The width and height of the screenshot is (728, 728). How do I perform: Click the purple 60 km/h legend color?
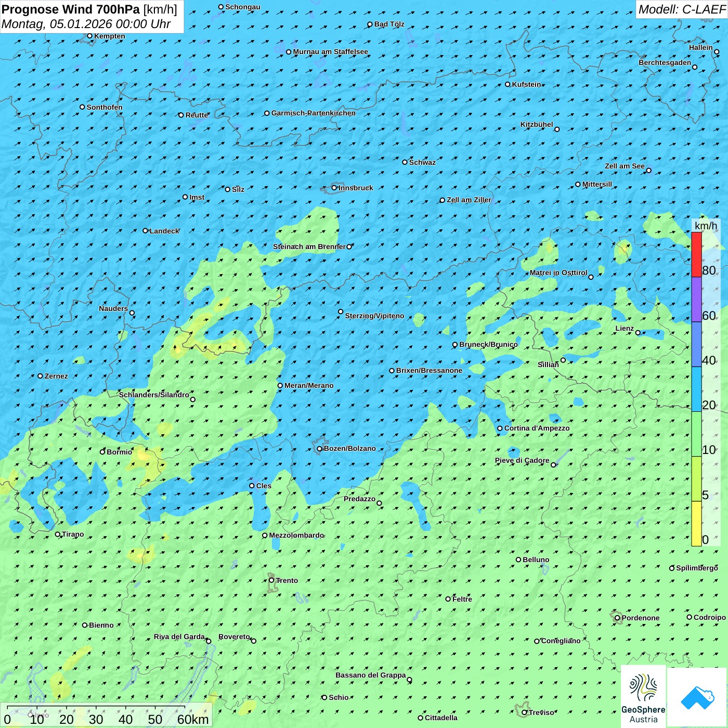pyautogui.click(x=696, y=300)
